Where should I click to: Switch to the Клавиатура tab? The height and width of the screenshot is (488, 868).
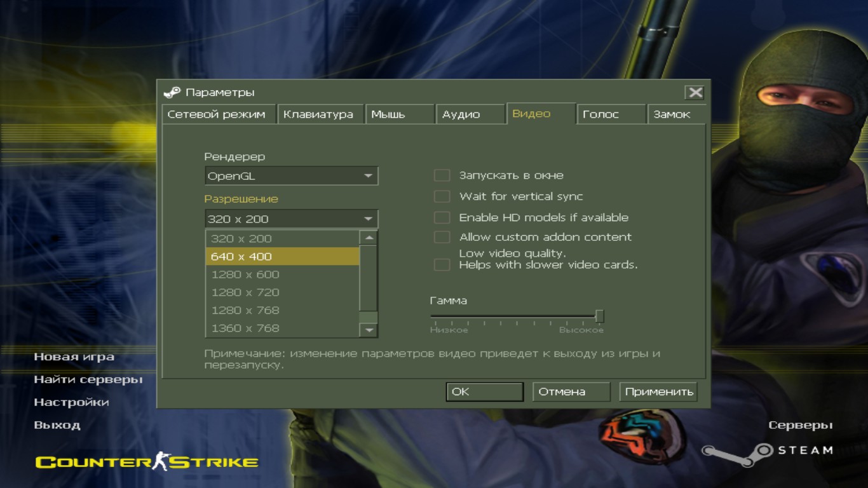pyautogui.click(x=320, y=114)
